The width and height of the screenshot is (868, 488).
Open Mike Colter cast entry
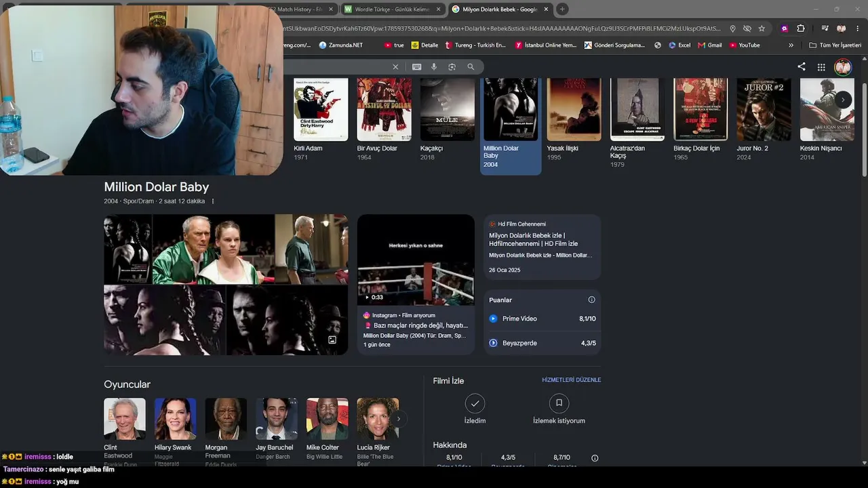point(327,429)
